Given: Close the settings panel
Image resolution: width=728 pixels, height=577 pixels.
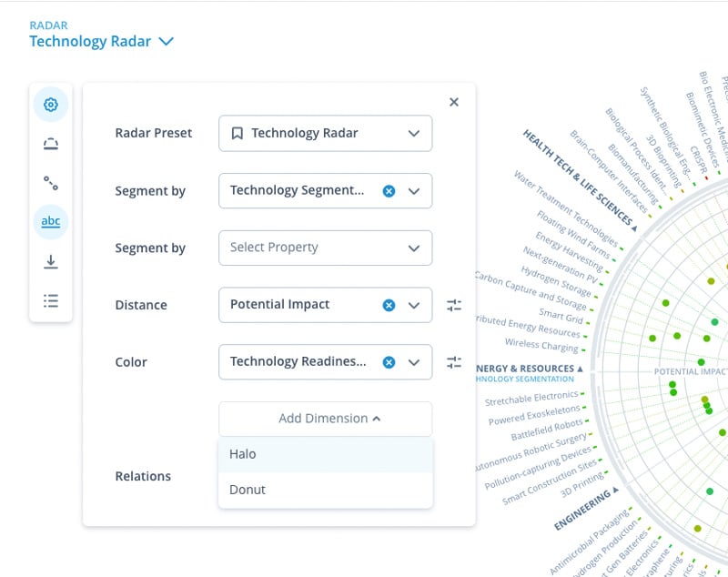Looking at the screenshot, I should pyautogui.click(x=454, y=102).
